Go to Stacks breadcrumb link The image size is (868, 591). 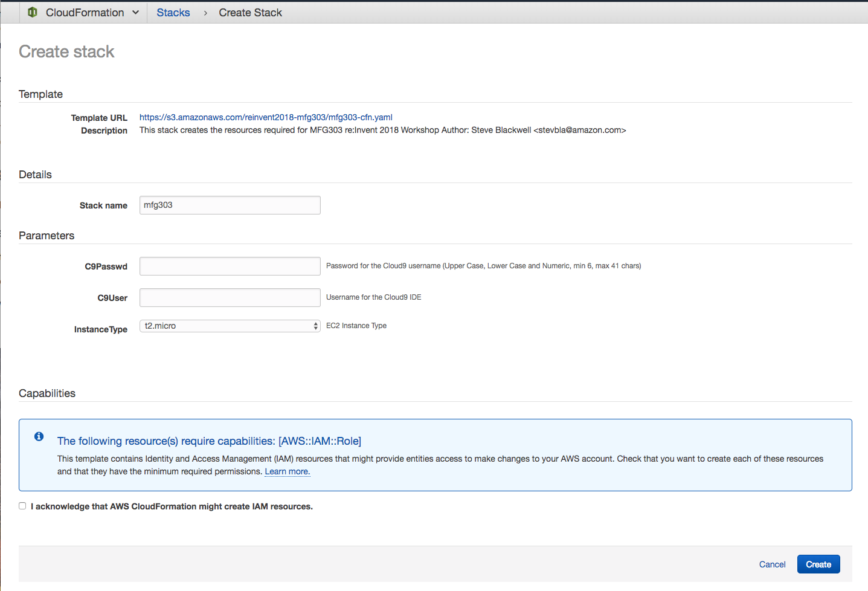173,13
